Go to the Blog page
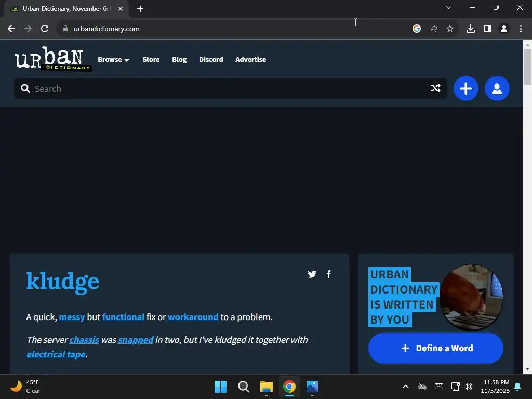 click(179, 59)
